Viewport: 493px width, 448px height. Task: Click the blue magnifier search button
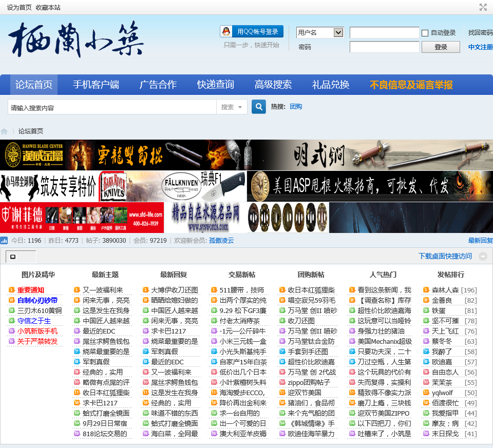(259, 107)
